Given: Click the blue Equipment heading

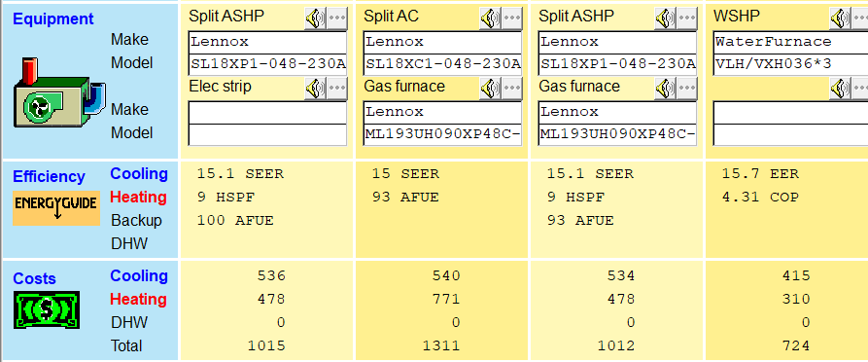Looking at the screenshot, I should 53,18.
